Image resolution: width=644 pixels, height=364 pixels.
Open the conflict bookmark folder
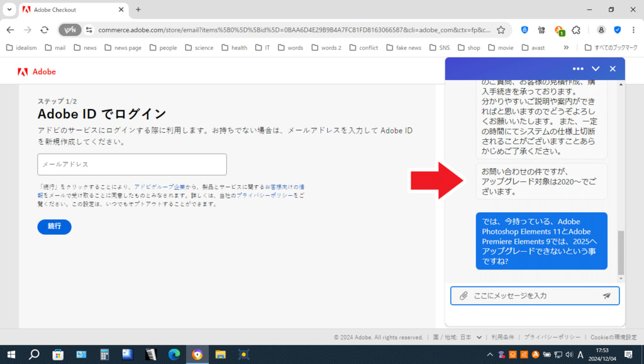pyautogui.click(x=364, y=48)
